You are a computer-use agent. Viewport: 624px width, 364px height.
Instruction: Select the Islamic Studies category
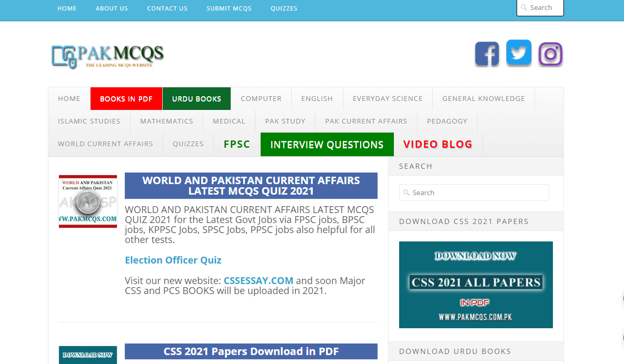[x=89, y=121]
